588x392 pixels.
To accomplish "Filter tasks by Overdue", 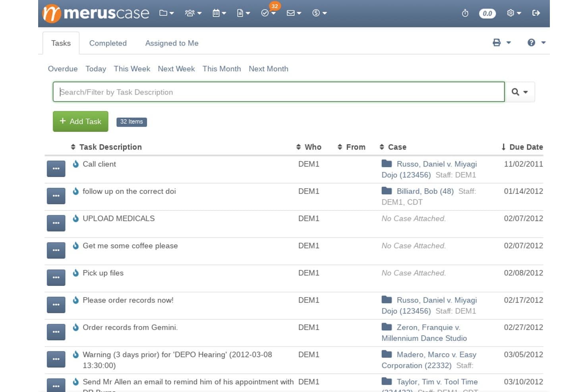I will [63, 69].
